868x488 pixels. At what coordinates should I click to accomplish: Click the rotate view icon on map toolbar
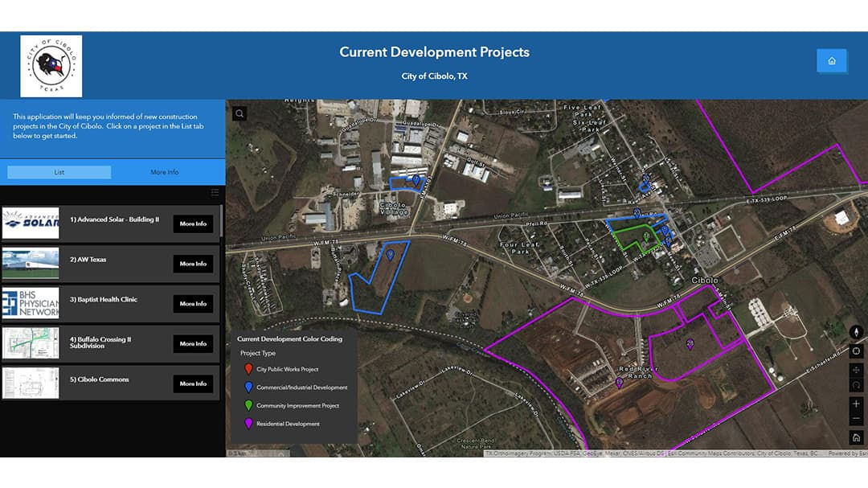coord(856,385)
